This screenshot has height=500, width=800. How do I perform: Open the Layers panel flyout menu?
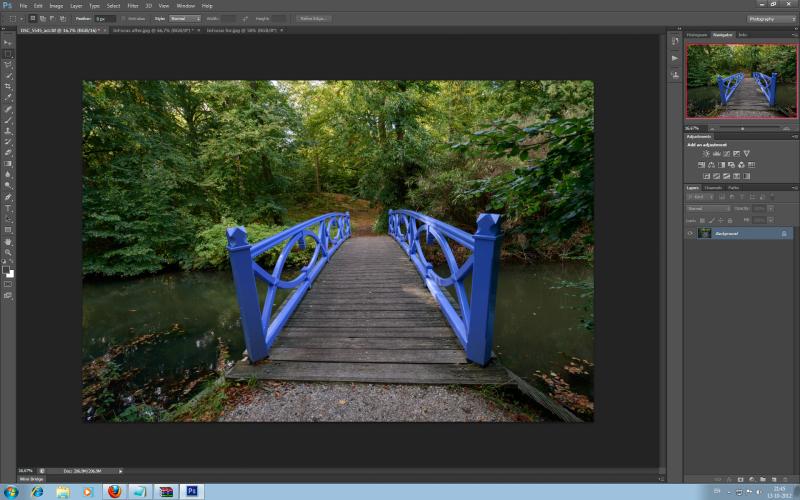pos(794,188)
